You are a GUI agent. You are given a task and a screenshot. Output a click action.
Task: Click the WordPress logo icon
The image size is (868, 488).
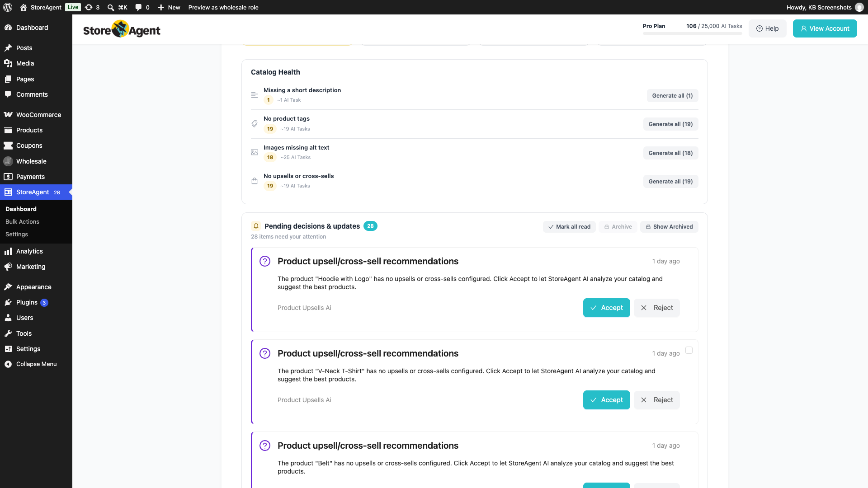click(8, 7)
